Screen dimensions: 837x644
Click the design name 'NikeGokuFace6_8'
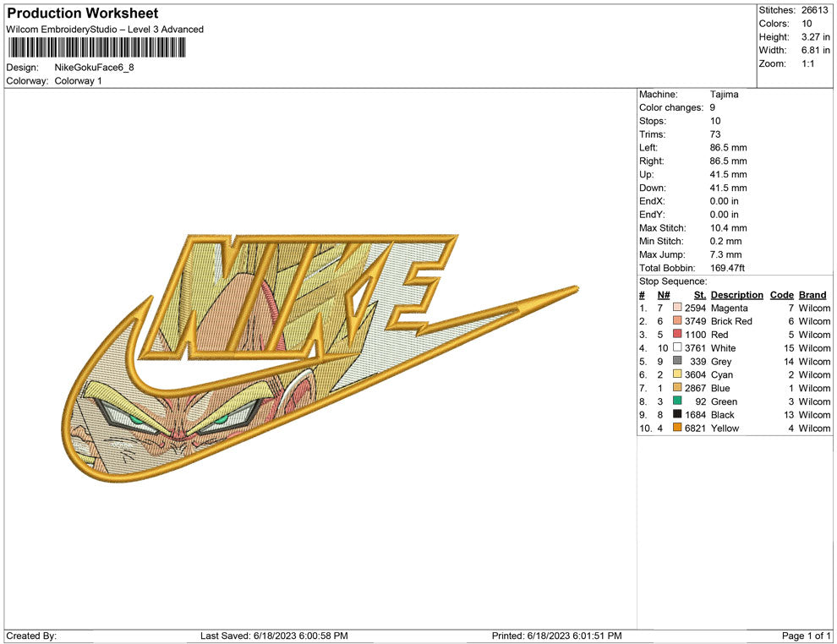tap(94, 68)
